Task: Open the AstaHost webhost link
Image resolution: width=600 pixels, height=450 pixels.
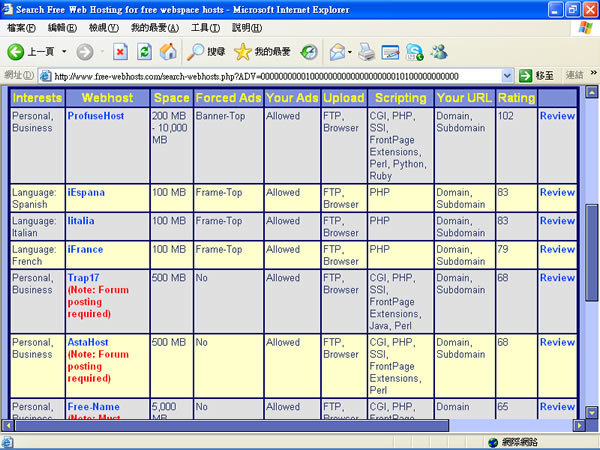Action: point(88,342)
